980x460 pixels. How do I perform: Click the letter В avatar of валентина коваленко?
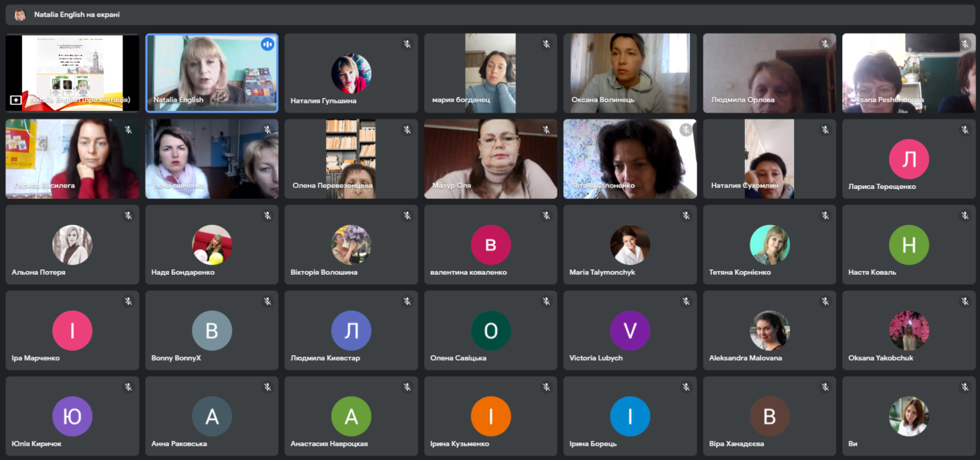[x=491, y=245]
